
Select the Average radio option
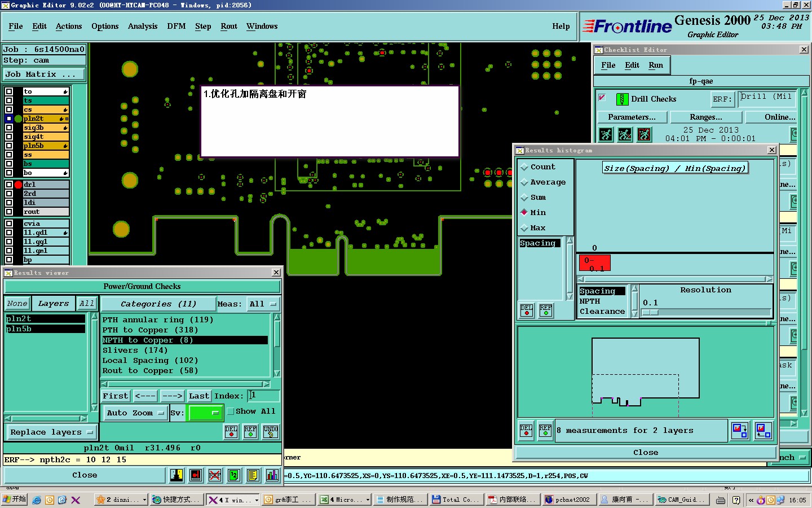(x=524, y=182)
